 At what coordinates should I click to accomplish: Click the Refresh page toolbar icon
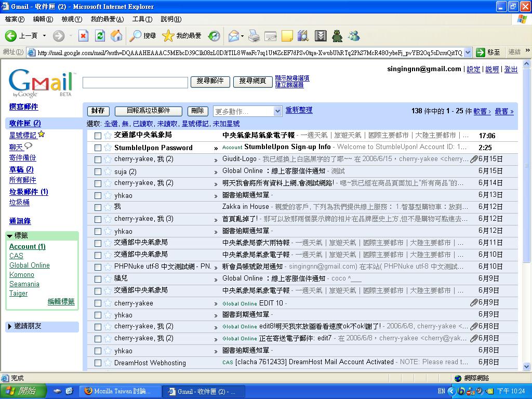click(x=100, y=36)
